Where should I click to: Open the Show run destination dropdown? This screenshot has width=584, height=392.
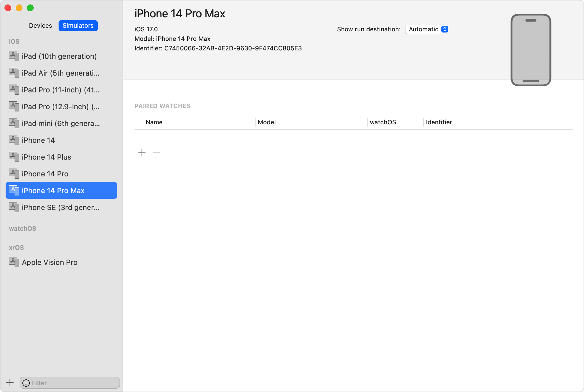coord(427,29)
